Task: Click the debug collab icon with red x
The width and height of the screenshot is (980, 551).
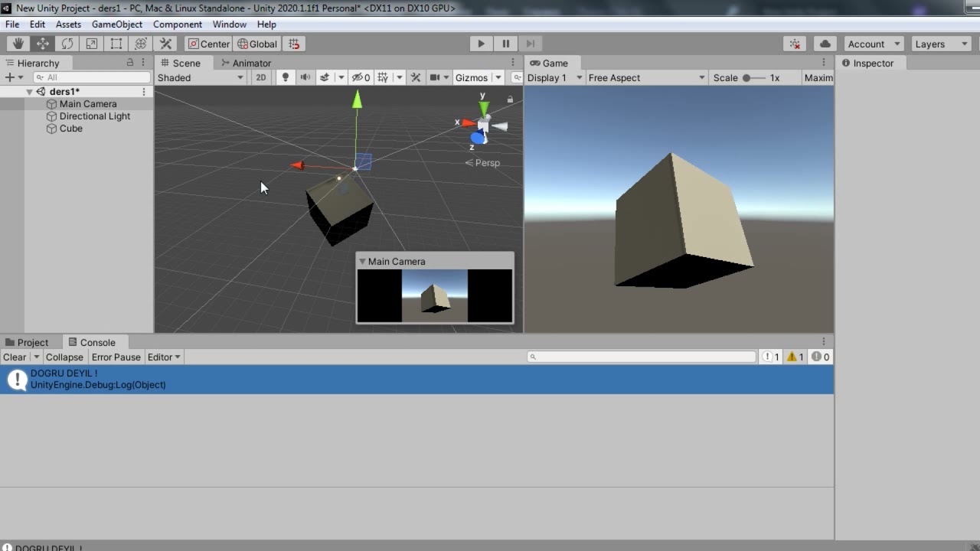Action: [795, 44]
